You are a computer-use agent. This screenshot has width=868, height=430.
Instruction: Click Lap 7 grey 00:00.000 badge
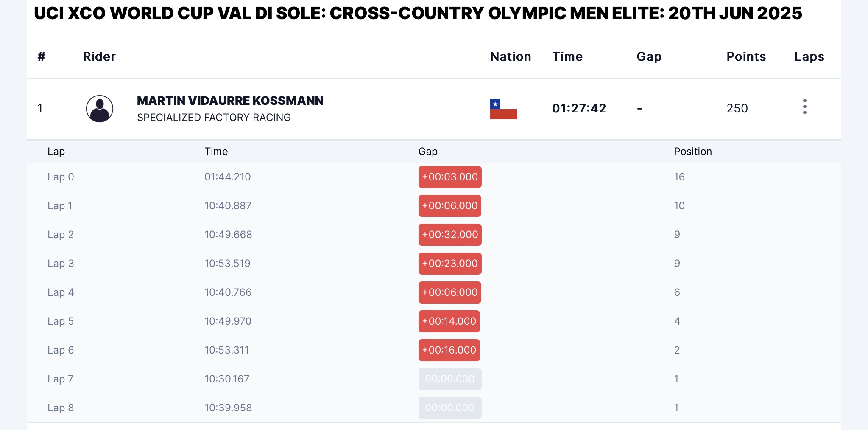coord(450,379)
